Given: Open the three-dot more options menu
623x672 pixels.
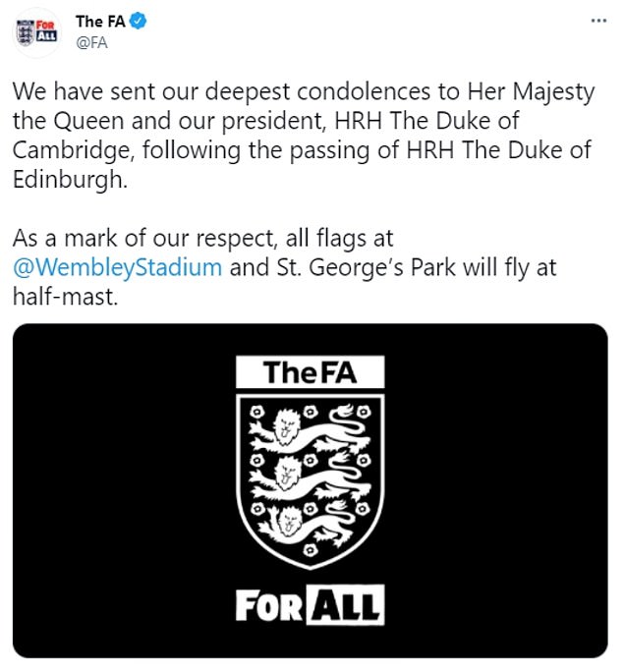Looking at the screenshot, I should point(598,21).
